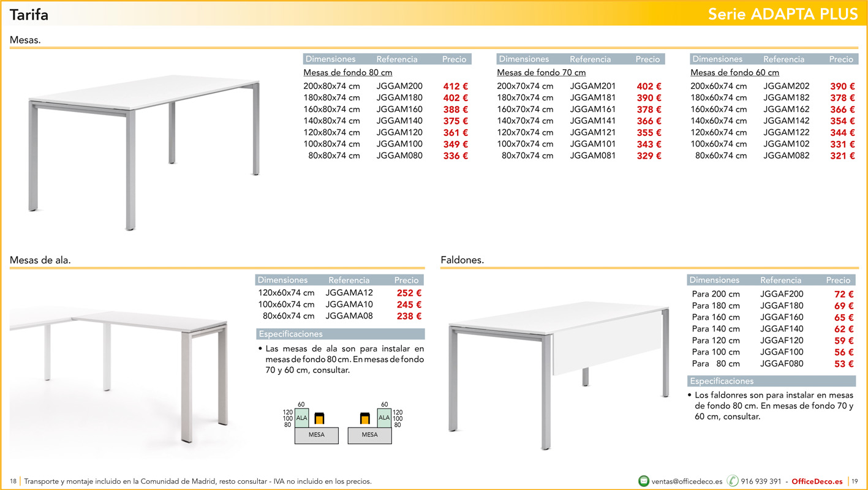Click the large desk product image at top
Viewport: 868px width, 490px height.
[x=145, y=153]
